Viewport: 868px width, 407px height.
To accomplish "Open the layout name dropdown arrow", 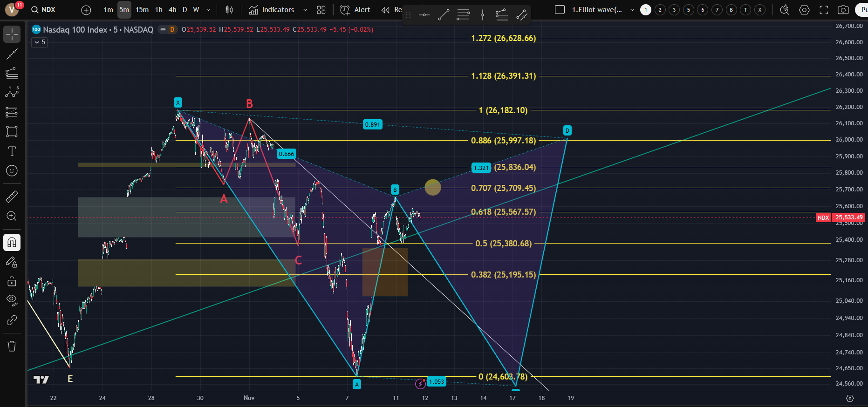I will pos(632,10).
